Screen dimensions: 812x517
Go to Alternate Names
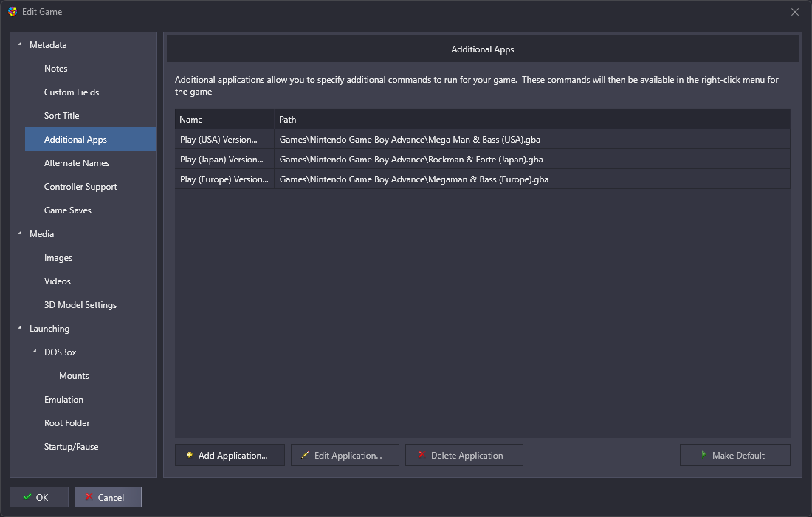coord(77,163)
